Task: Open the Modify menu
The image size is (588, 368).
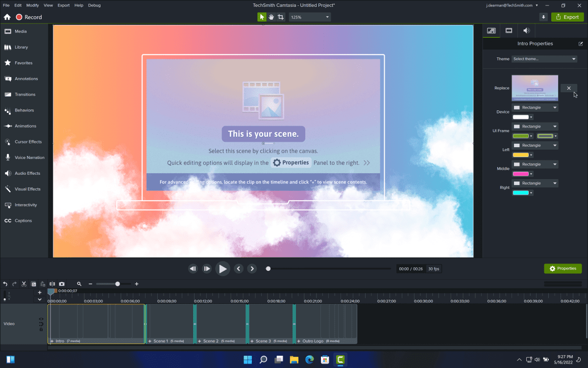Action: 32,5
